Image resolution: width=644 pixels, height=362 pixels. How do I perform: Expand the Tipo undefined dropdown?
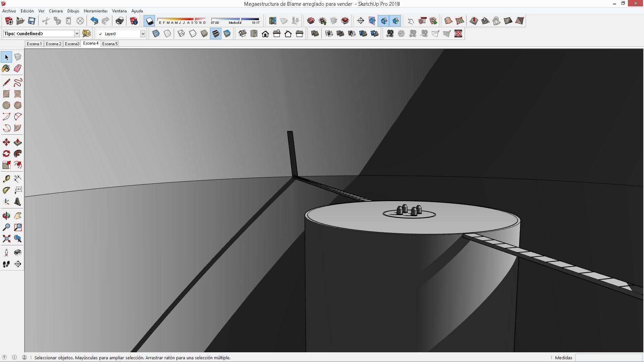pyautogui.click(x=76, y=34)
